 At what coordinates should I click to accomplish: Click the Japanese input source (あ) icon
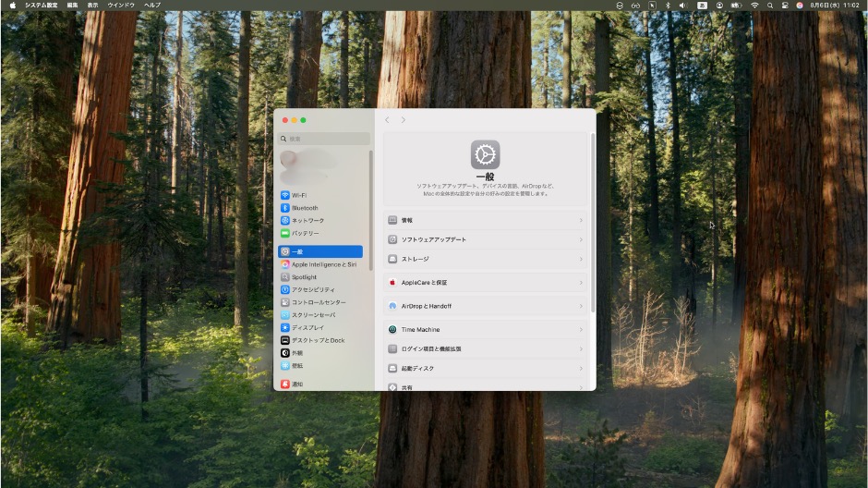(x=702, y=5)
